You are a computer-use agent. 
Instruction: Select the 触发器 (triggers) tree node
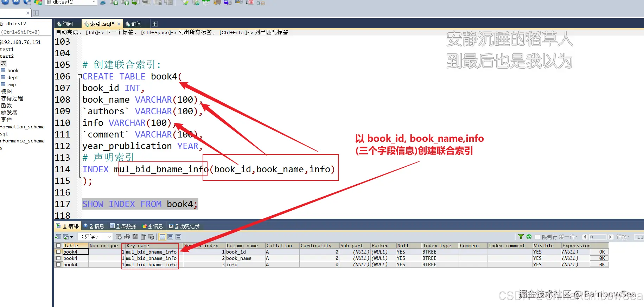click(x=9, y=113)
